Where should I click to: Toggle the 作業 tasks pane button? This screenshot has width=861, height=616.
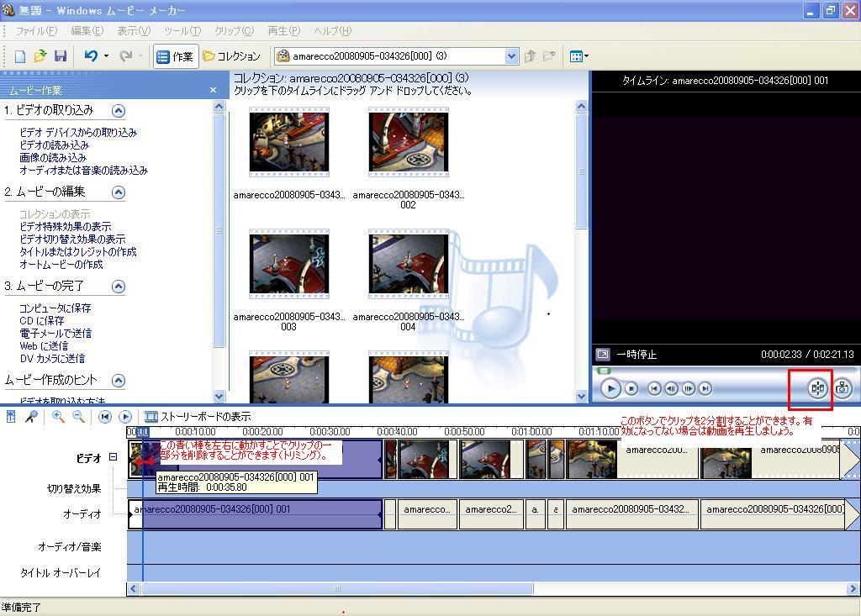(x=175, y=56)
